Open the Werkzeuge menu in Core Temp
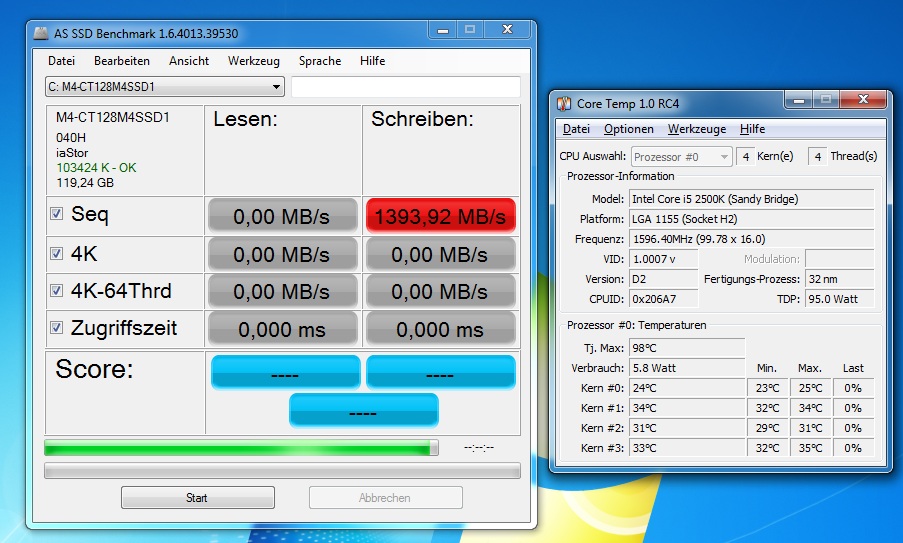Screen dimensions: 903x543 (697, 129)
